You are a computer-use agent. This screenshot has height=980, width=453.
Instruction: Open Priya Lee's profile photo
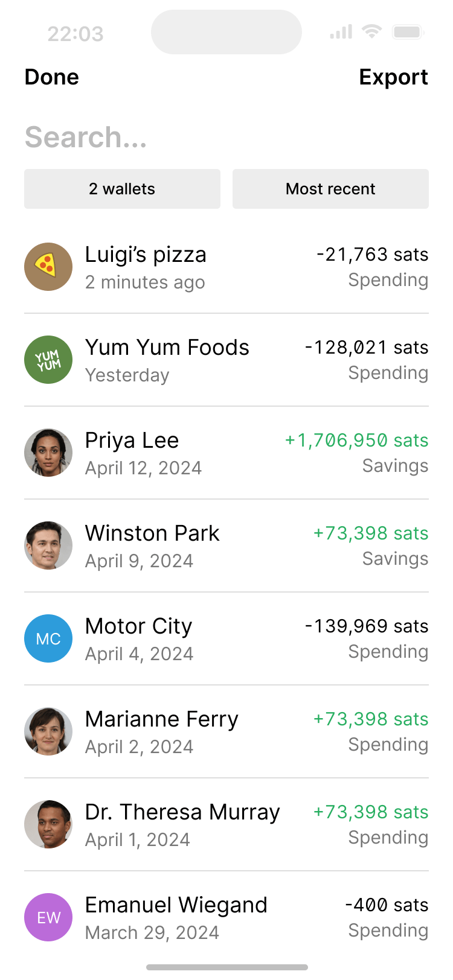point(48,453)
